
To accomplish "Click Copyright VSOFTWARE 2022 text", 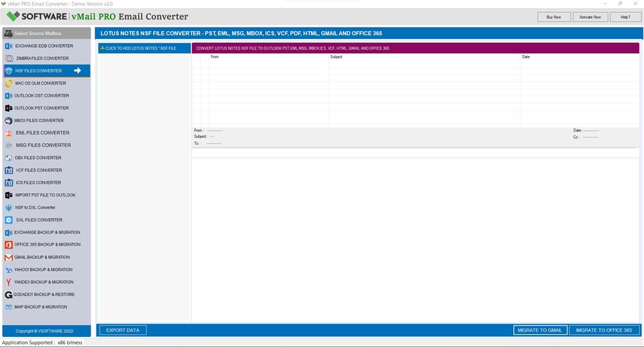I will (x=44, y=331).
